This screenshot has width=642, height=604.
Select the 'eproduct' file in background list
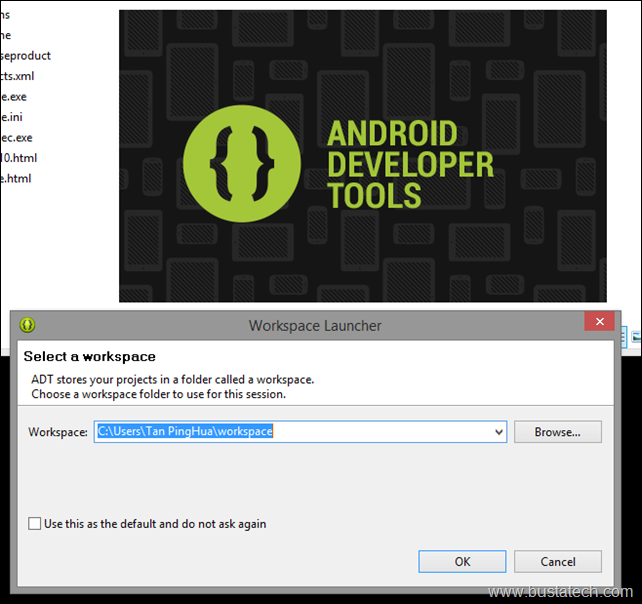pyautogui.click(x=25, y=56)
